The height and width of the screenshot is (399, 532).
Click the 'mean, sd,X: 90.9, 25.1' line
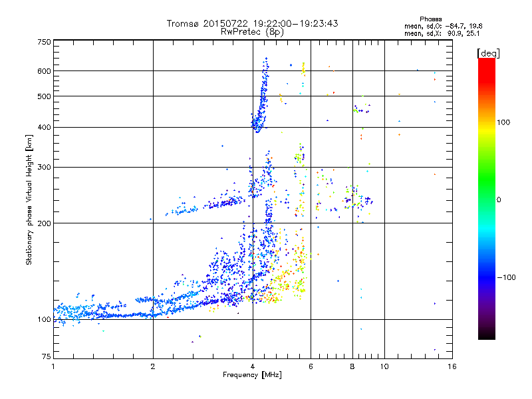[x=442, y=33]
